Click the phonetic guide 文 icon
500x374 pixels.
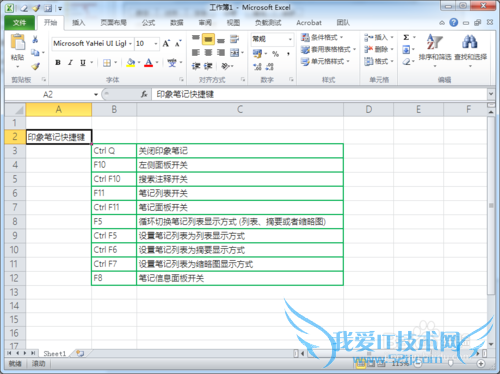172,62
